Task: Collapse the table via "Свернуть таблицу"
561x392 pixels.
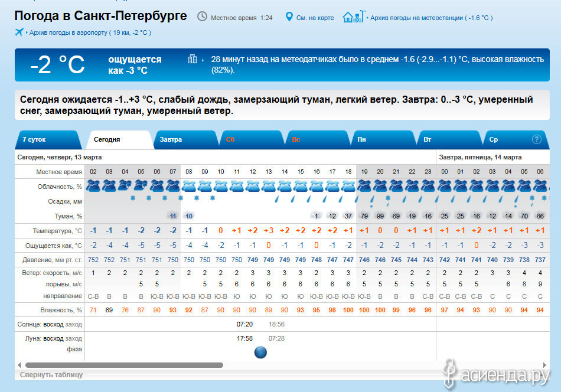Action: pos(51,375)
